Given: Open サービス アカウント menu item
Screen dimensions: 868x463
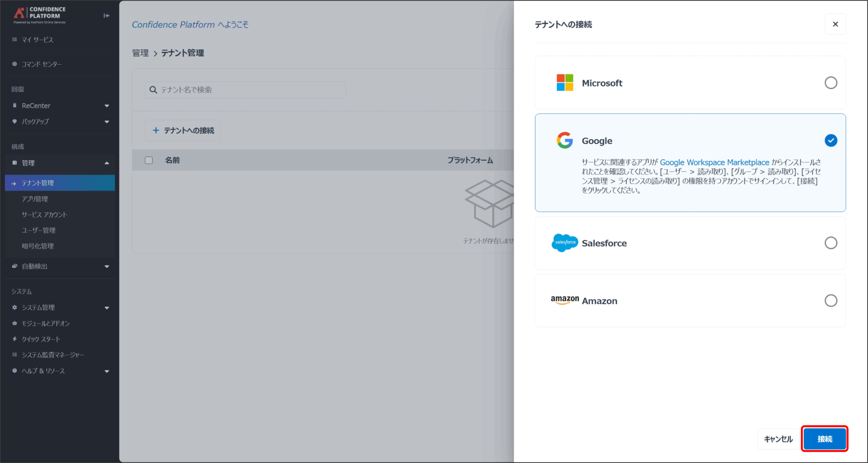Looking at the screenshot, I should point(44,215).
